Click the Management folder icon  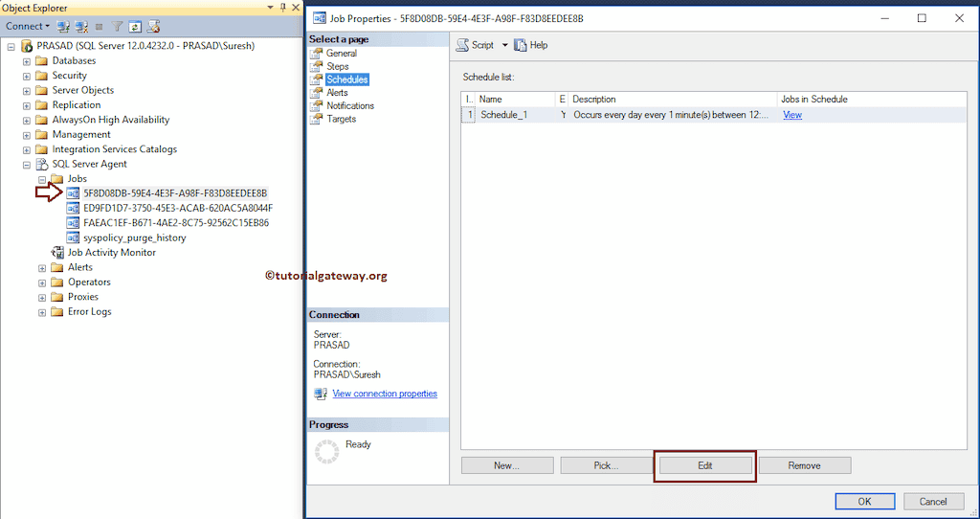coord(42,134)
